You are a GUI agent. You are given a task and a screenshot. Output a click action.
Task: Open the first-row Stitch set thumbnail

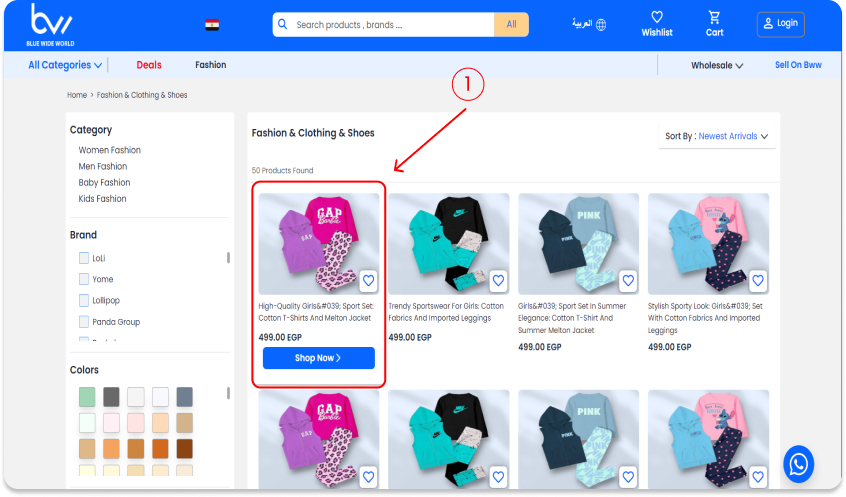(708, 243)
